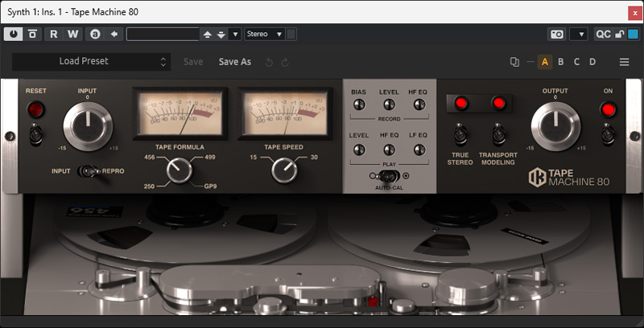Toggle the plugin activate power icon

tap(13, 34)
